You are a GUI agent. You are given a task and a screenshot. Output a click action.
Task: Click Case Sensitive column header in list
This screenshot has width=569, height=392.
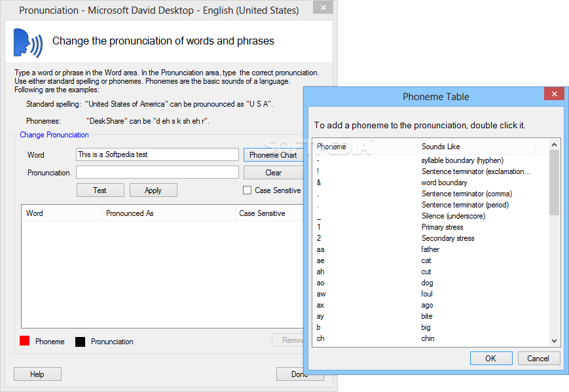269,213
